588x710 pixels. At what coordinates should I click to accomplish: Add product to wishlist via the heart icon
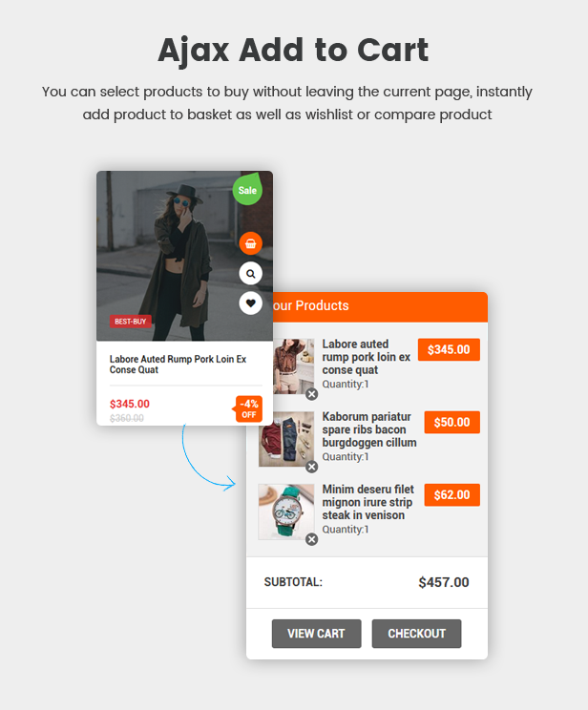coord(250,303)
